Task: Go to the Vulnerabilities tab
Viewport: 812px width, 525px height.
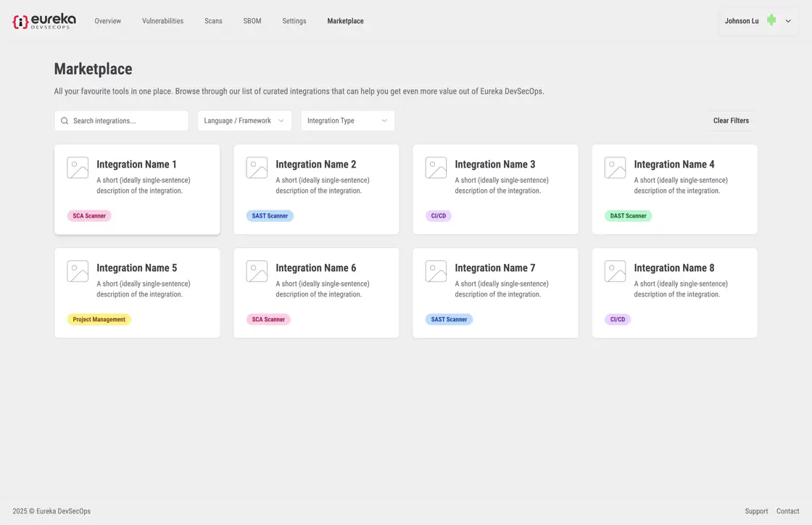Action: [162, 21]
